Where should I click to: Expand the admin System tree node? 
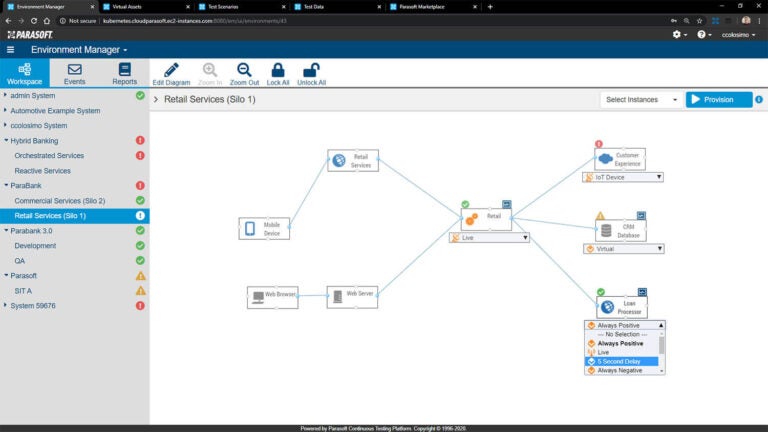5,95
